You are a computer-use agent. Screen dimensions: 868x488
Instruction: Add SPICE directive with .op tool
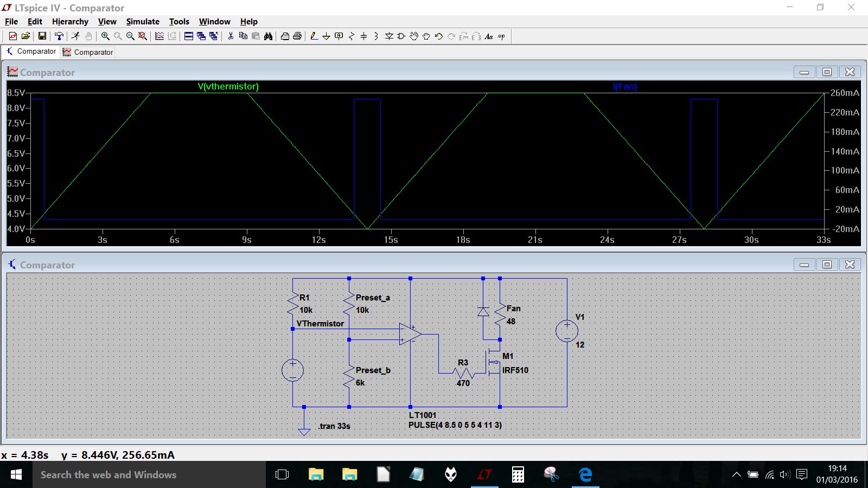coord(501,36)
